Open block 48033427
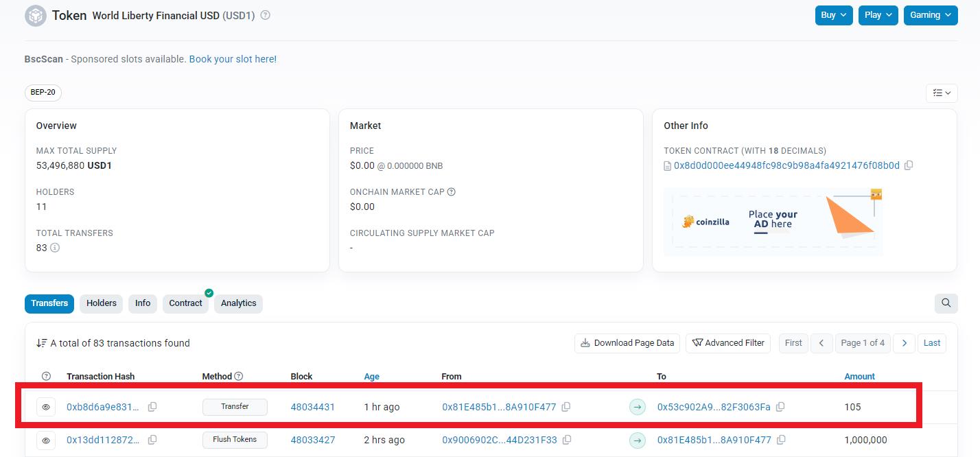The width and height of the screenshot is (980, 457). (313, 440)
